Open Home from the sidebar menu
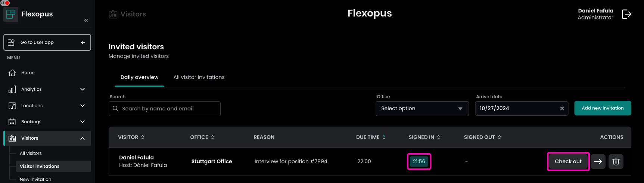Screen dimensions: 644x183 coord(28,73)
